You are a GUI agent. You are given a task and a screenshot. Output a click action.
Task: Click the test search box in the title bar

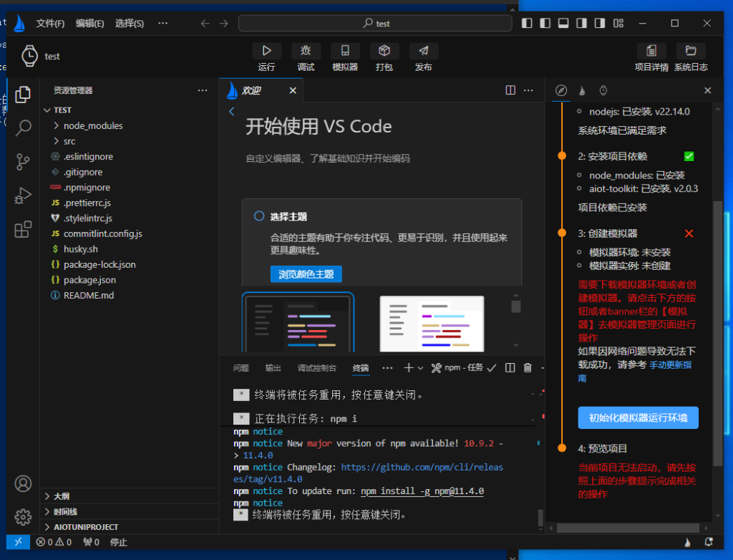[x=375, y=24]
